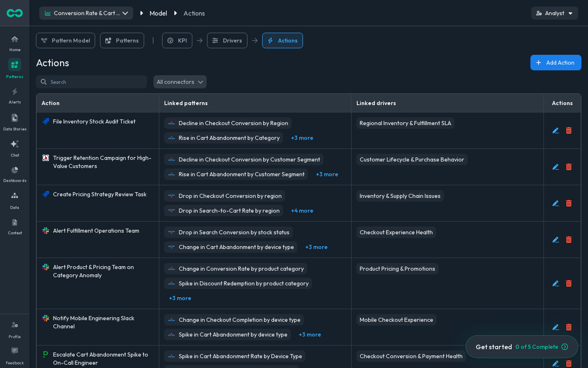Viewport: 588px width, 368px height.
Task: Open Change in Checkout Completion by device type
Action: coord(234,320)
